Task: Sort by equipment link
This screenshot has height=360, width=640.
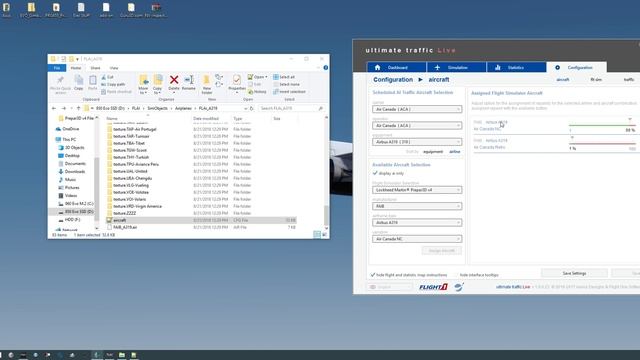Action: 433,152
